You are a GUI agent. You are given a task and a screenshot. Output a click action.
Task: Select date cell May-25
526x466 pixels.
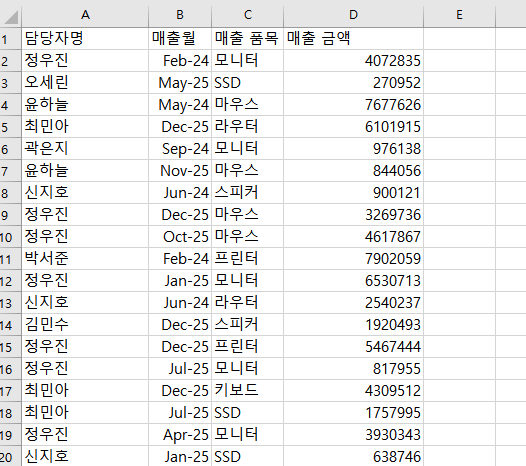(x=180, y=83)
